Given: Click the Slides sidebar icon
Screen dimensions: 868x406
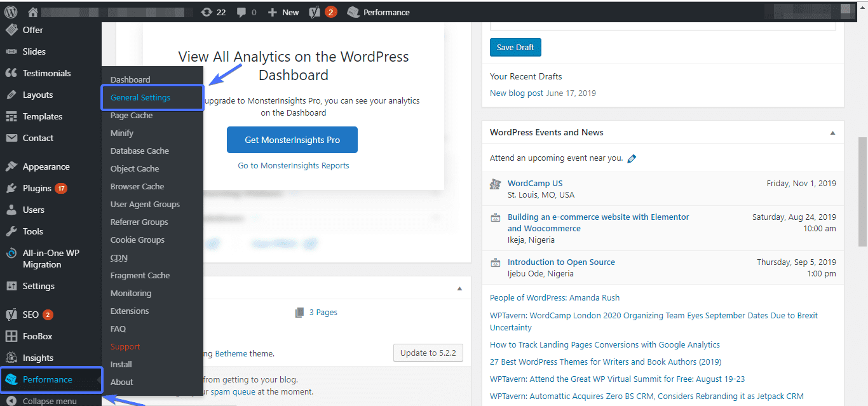Looking at the screenshot, I should (11, 51).
